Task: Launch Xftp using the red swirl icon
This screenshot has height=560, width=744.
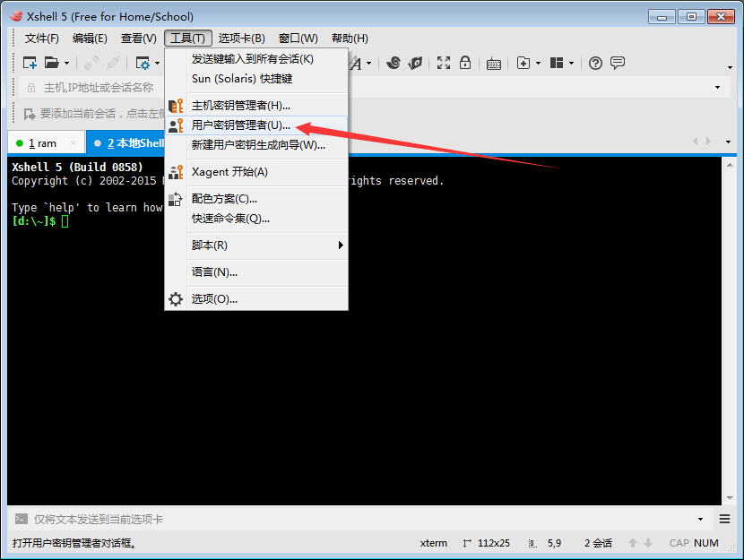Action: click(393, 63)
